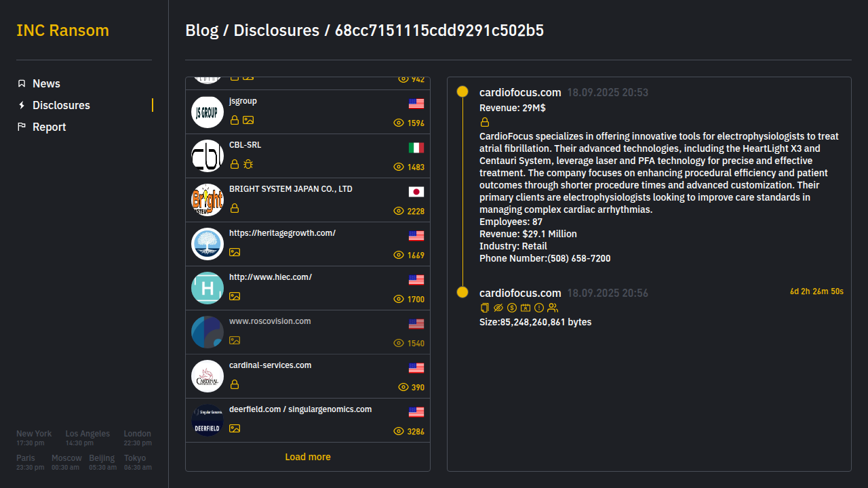The height and width of the screenshot is (488, 868).
Task: Click the image icon under heritagegrowth.com
Action: coord(235,252)
